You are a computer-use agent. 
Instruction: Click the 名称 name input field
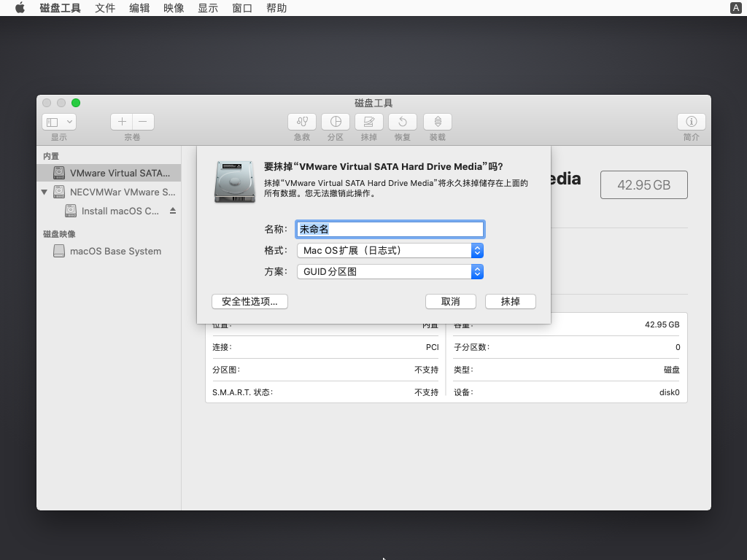[x=390, y=229]
